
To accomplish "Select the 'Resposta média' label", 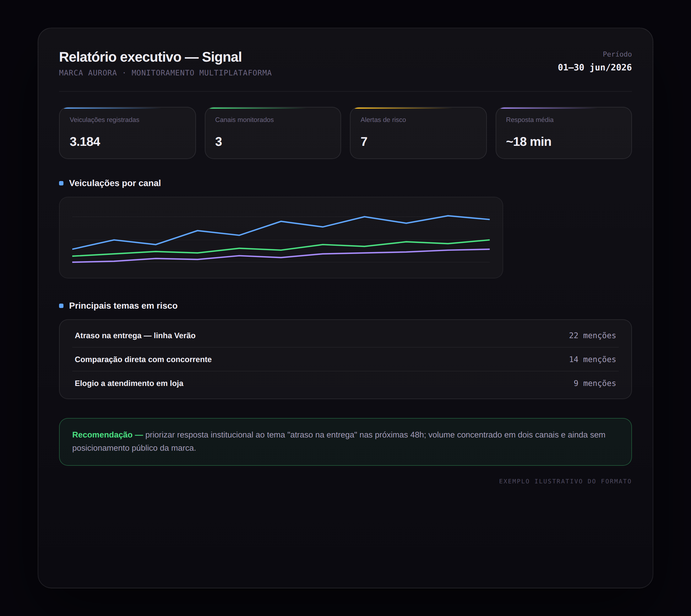I will (530, 120).
